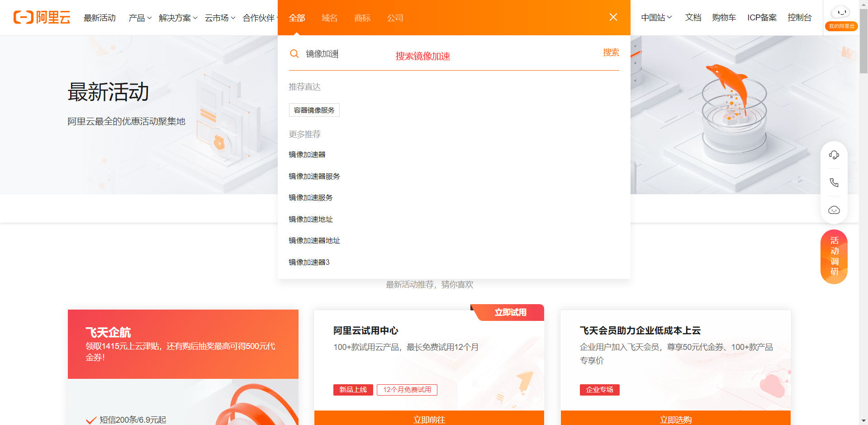Select the 公司 search tab
Viewport: 868px width, 425px height.
[395, 18]
